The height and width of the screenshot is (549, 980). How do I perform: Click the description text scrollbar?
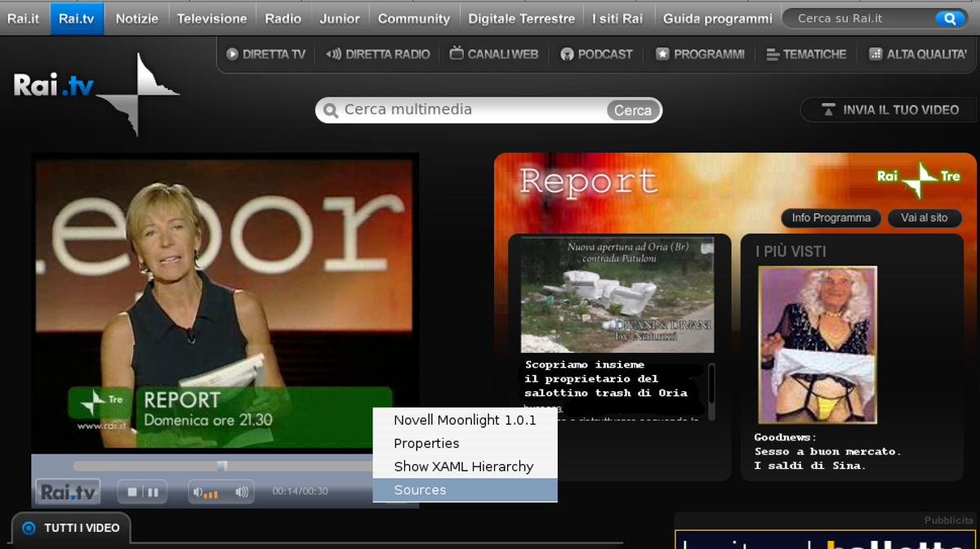711,391
